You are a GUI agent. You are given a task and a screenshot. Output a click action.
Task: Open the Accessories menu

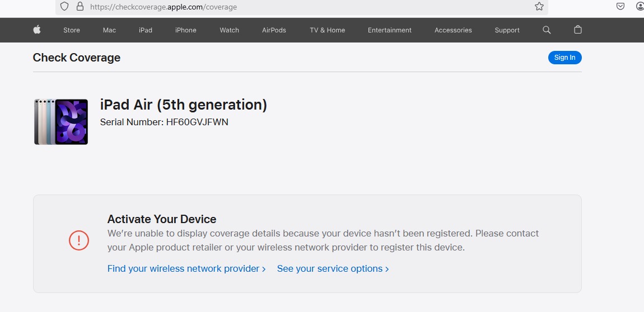(x=453, y=30)
